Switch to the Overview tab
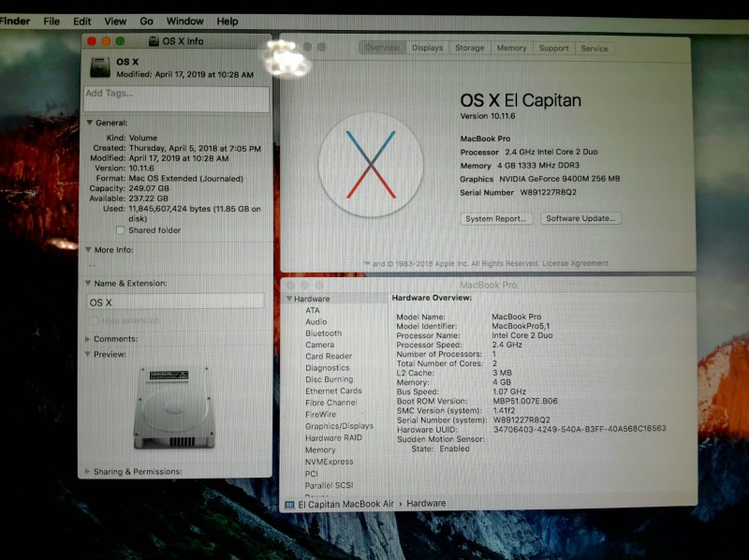This screenshot has width=749, height=560. tap(382, 48)
